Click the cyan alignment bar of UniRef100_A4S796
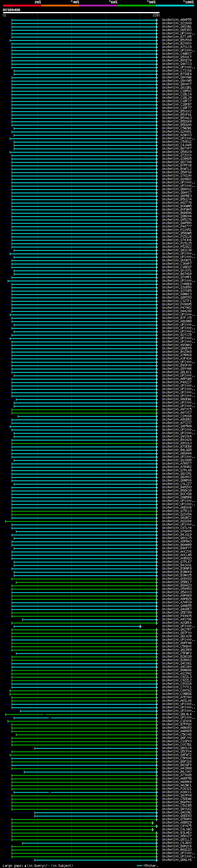197x868 pixels. (90, 619)
